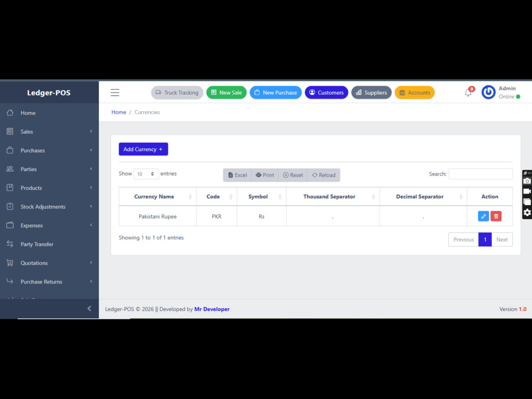532x399 pixels.
Task: Open Suppliers page
Action: point(371,93)
